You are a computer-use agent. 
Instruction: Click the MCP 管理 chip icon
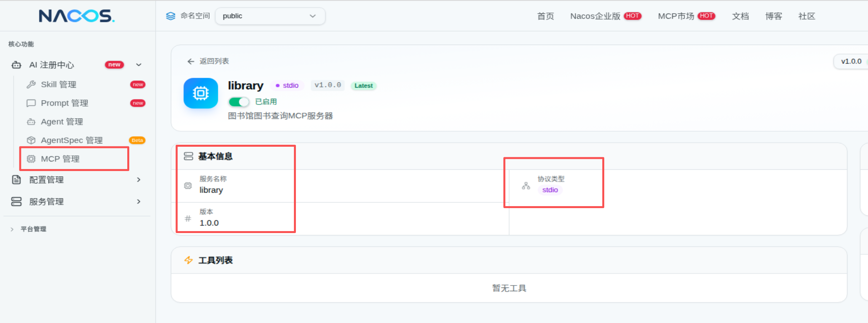31,159
